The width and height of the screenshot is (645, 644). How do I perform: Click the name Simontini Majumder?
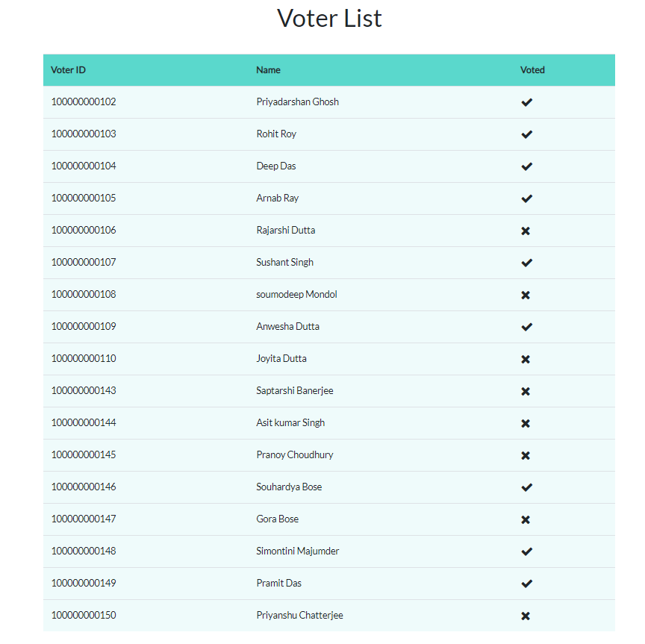(x=297, y=551)
